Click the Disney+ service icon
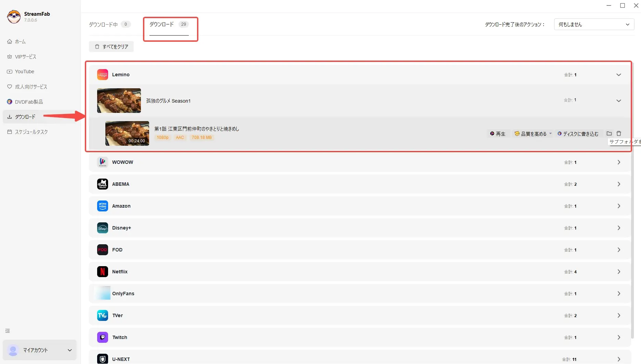Screen dimensions: 641x364 103,228
